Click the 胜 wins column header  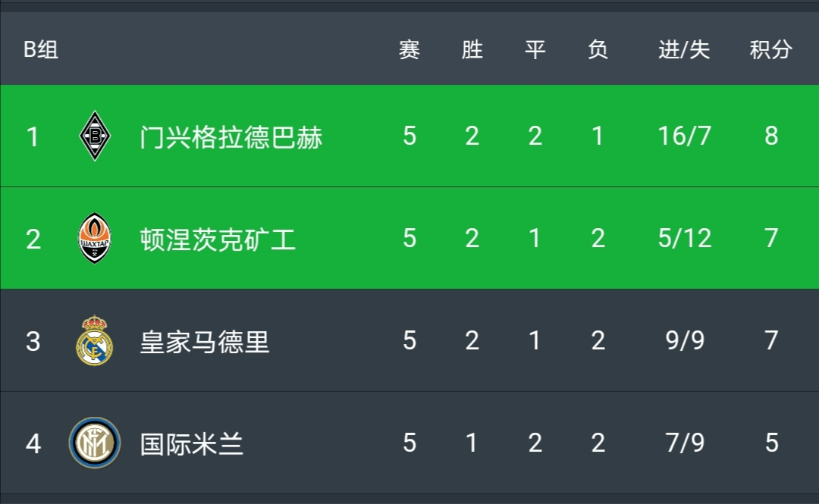[472, 49]
